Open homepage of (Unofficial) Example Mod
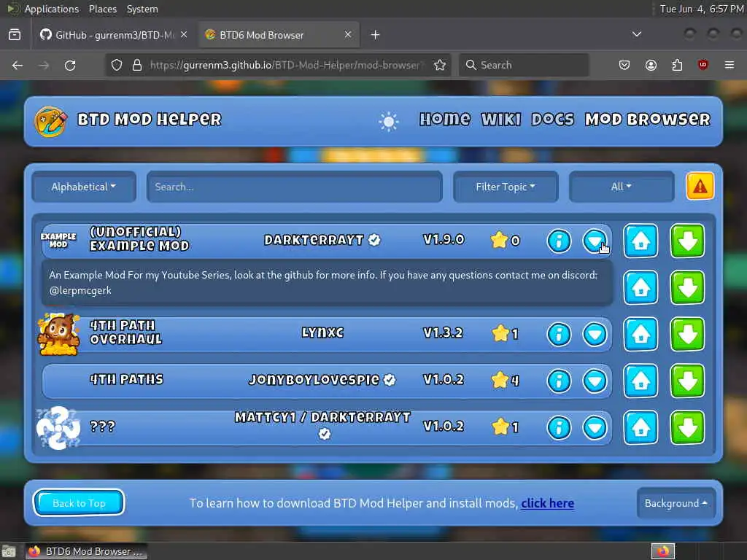Screen dimensions: 747x560 click(x=640, y=241)
